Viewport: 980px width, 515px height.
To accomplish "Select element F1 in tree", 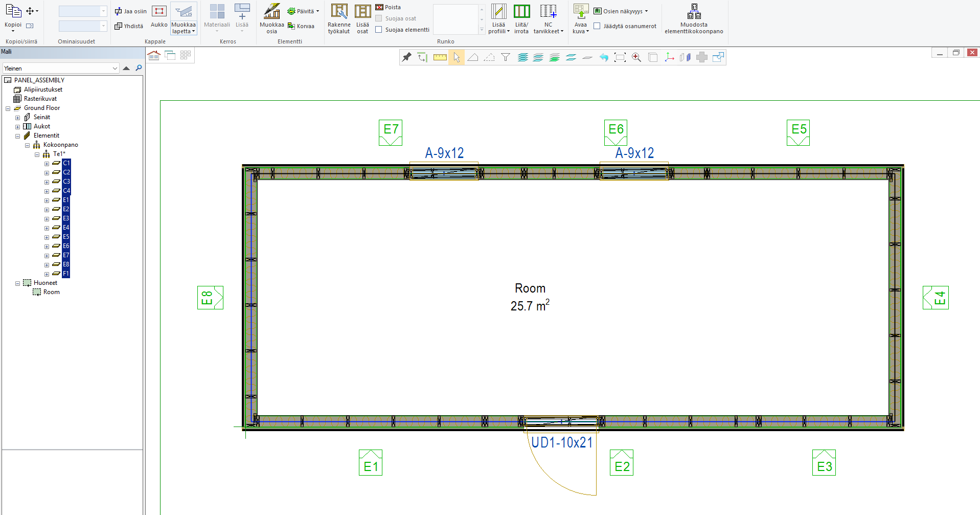I will click(66, 274).
